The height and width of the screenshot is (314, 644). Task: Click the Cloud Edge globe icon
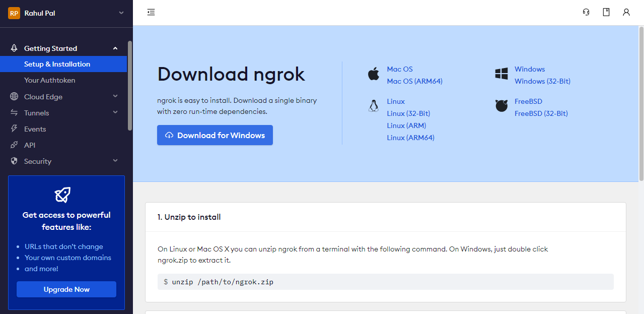(14, 96)
